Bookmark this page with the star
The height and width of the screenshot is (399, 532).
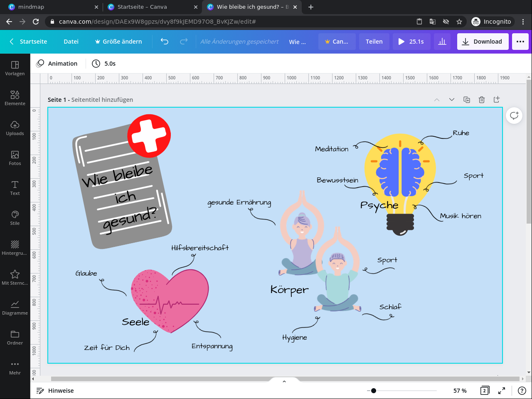(459, 22)
